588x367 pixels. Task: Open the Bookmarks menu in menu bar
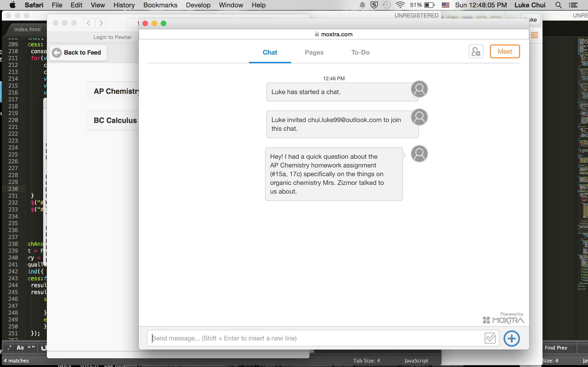click(x=160, y=5)
